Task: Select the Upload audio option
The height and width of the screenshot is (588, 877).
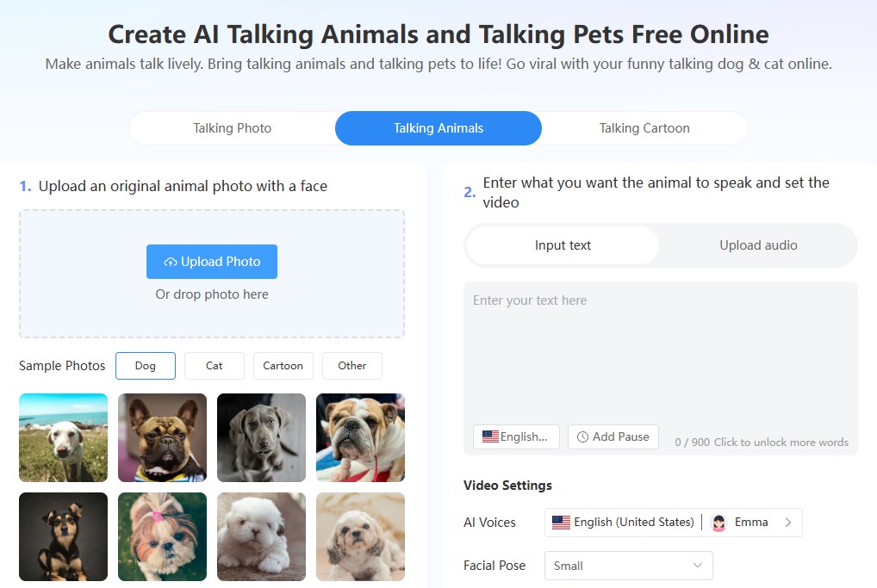Action: tap(758, 245)
